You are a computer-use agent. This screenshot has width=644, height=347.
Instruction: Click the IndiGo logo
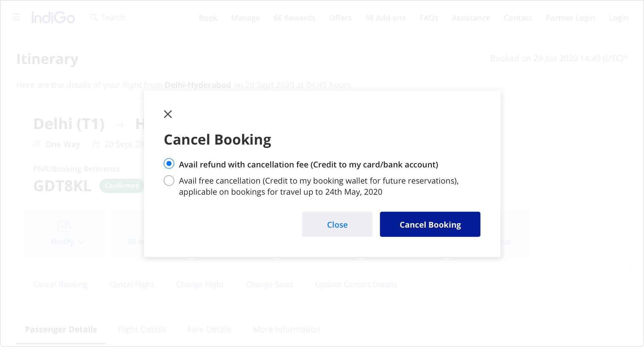pos(53,17)
